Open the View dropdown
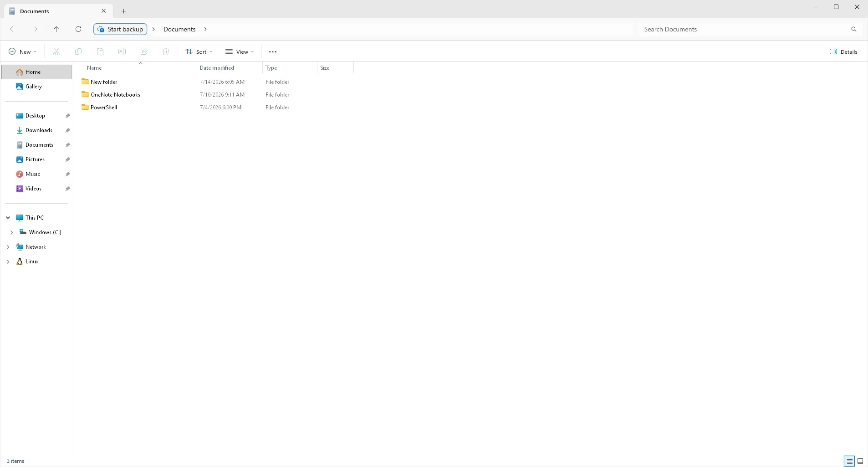The image size is (868, 467). coord(240,52)
